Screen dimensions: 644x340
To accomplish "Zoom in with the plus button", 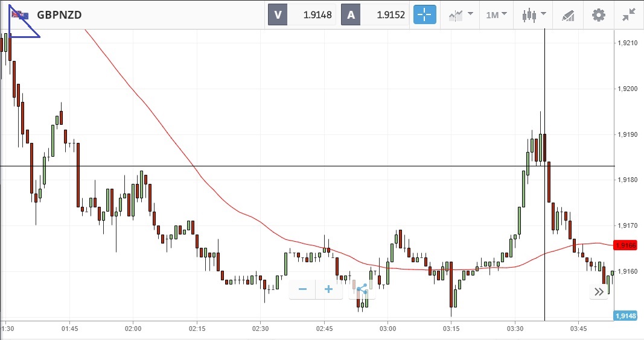I will click(329, 289).
